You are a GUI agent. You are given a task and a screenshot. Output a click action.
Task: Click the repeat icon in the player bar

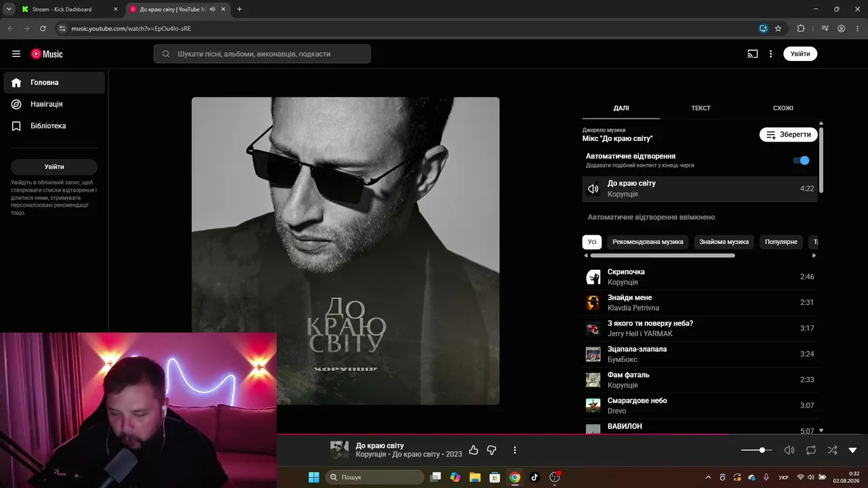[x=811, y=450]
